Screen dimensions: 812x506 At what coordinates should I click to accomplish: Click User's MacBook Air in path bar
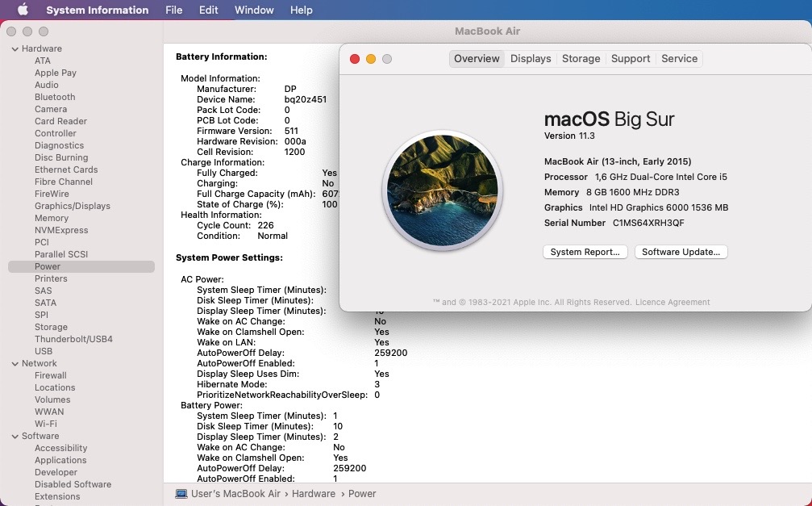pos(235,494)
